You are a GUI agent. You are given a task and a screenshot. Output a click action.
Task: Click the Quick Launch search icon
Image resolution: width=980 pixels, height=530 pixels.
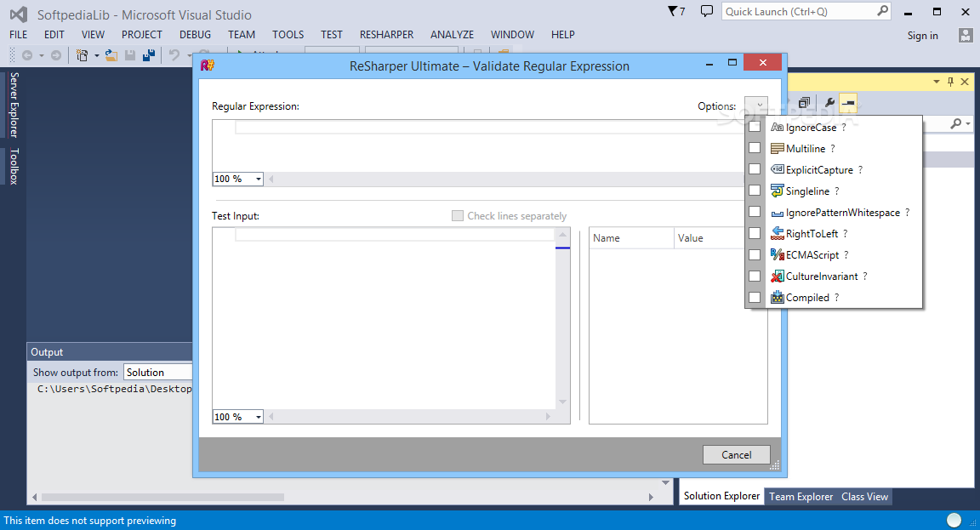pyautogui.click(x=882, y=10)
